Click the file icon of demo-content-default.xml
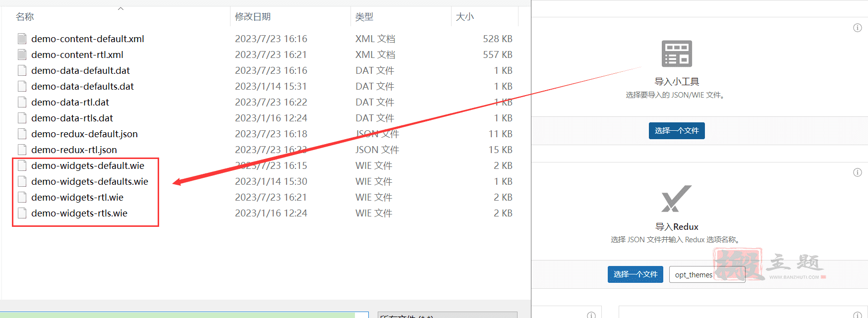 [x=22, y=39]
